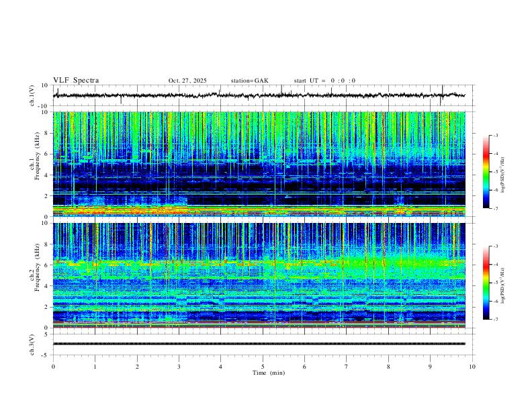
Task: Click the "6" kHz tick of ch.2 spectrogram
Action: coord(46,265)
